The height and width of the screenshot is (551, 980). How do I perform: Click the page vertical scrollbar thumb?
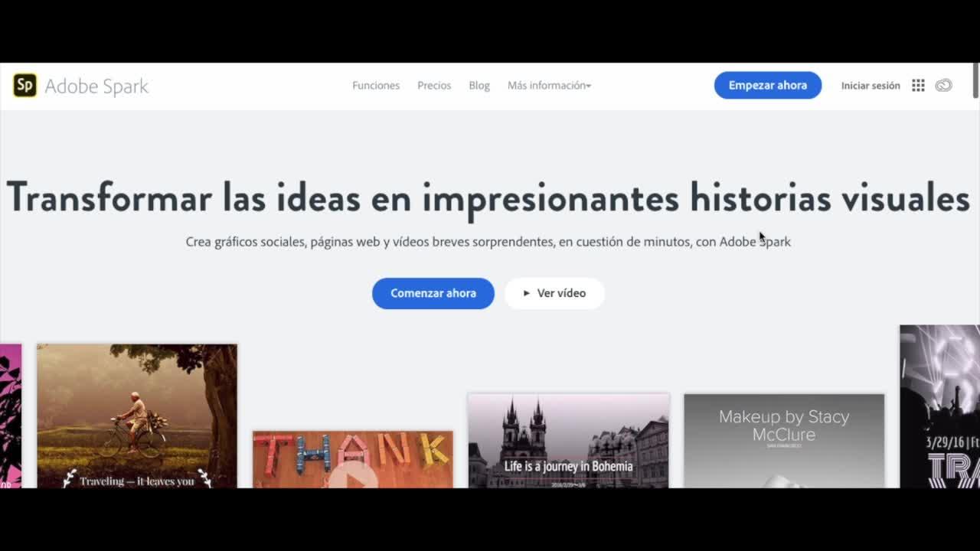coord(975,80)
